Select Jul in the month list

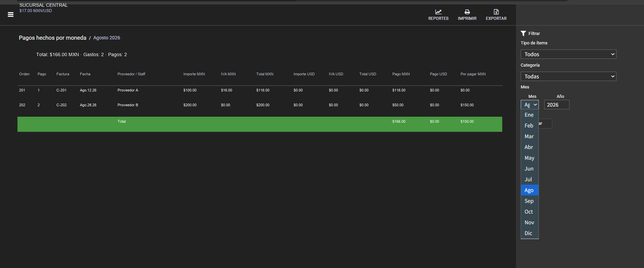[530, 180]
